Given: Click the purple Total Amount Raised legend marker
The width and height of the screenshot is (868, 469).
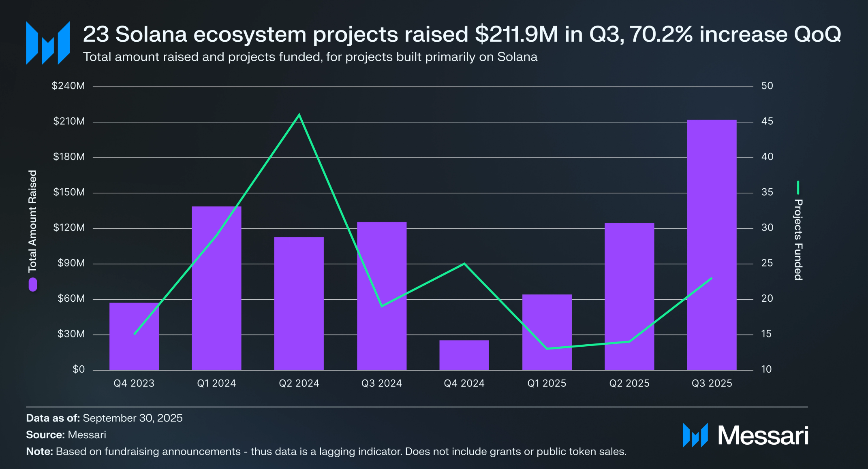Looking at the screenshot, I should 33,284.
